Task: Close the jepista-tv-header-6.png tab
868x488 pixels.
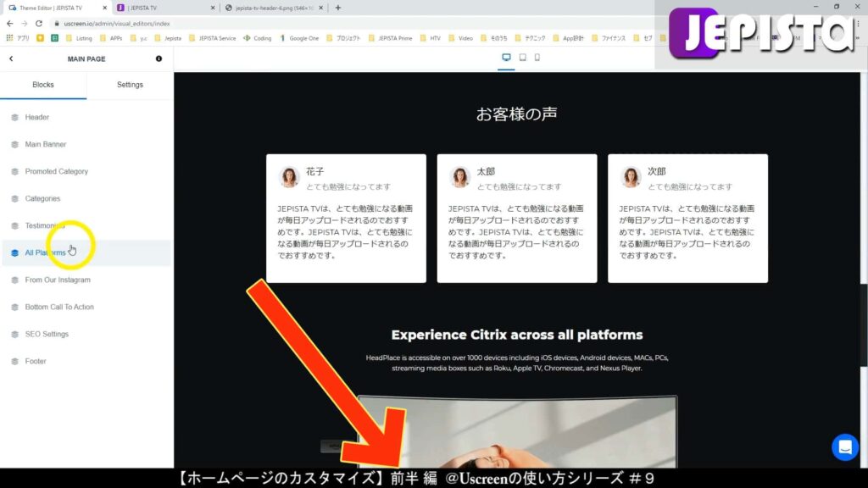Action: (320, 8)
